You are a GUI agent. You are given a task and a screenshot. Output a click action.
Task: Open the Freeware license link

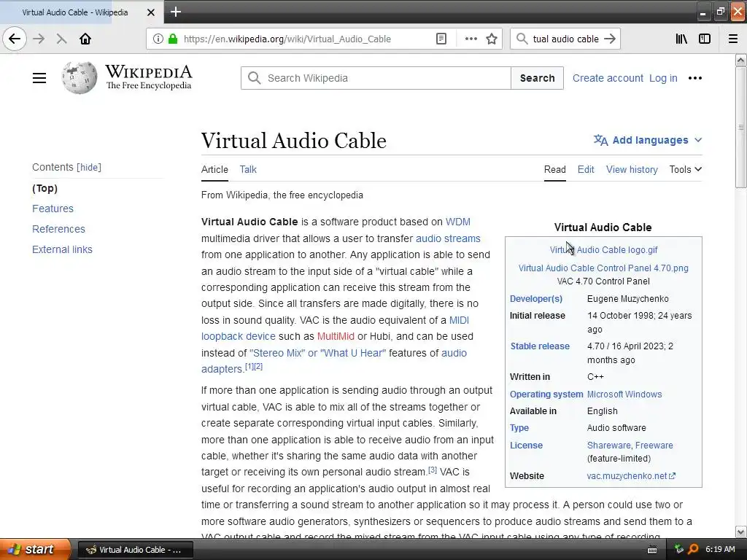654,446
